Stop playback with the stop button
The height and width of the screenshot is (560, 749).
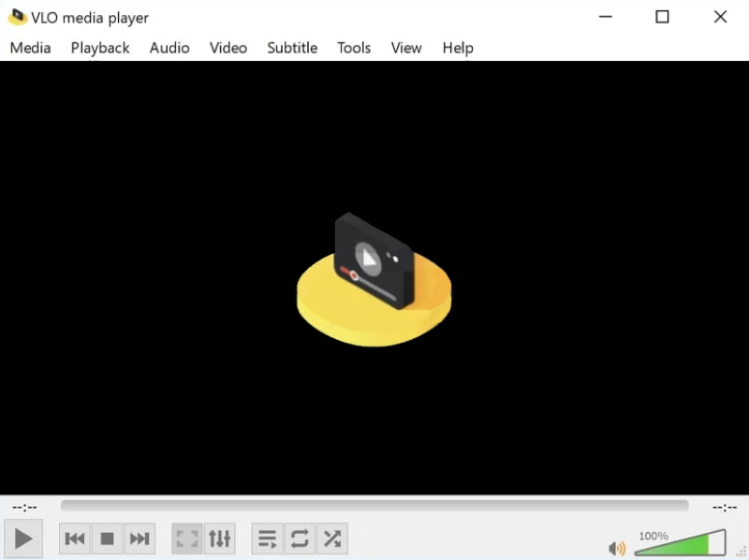tap(107, 538)
